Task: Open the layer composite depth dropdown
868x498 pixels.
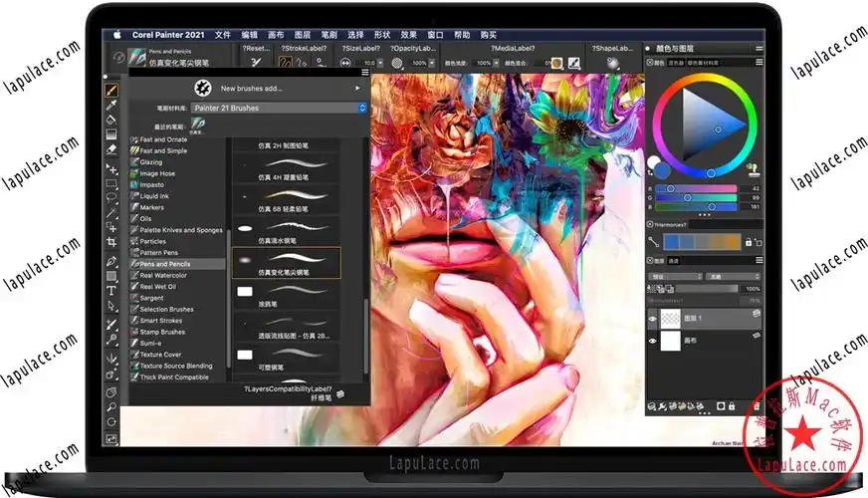Action: coord(733,276)
